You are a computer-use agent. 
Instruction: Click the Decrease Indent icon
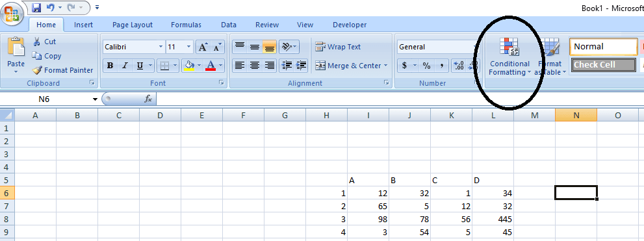287,65
